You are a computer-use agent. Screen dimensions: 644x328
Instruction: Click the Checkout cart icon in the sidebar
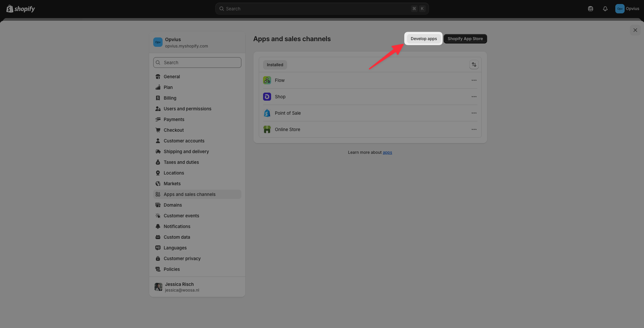click(x=158, y=130)
